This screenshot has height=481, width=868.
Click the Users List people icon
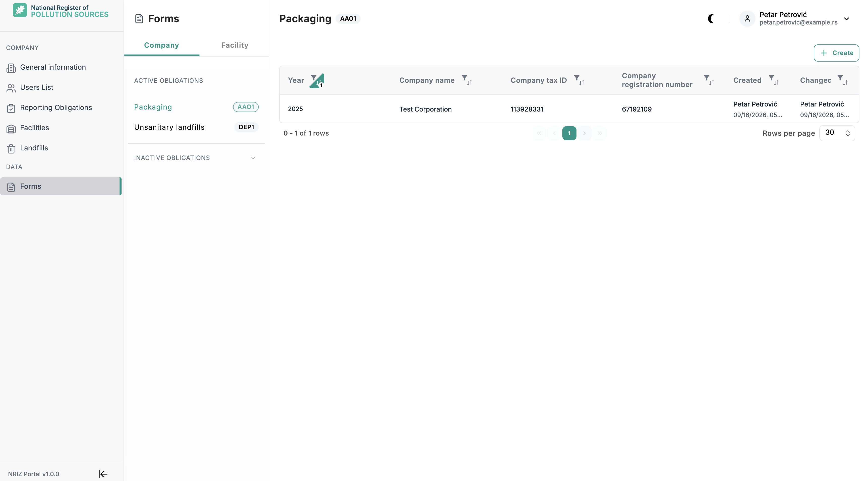(11, 88)
